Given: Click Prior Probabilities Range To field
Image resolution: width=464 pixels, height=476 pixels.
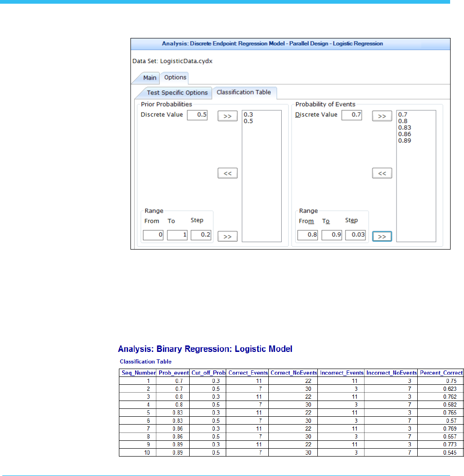Looking at the screenshot, I should pos(177,235).
